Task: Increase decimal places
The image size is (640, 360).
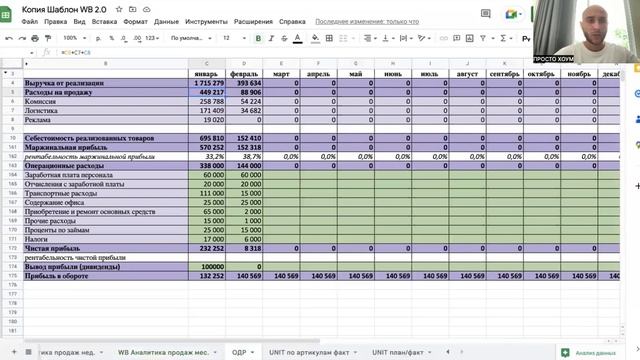Action: point(137,38)
